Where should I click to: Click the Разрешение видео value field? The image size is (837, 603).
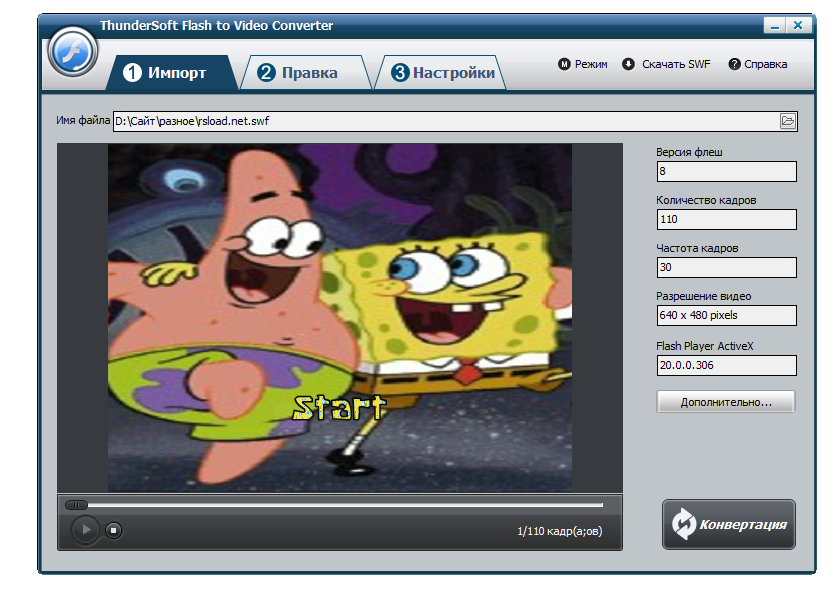click(x=726, y=315)
